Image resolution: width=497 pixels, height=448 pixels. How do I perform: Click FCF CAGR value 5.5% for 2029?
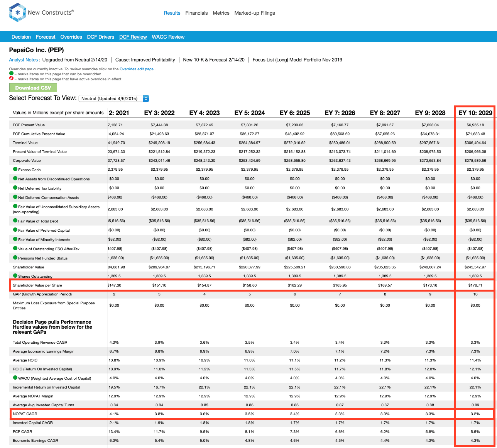(475, 432)
